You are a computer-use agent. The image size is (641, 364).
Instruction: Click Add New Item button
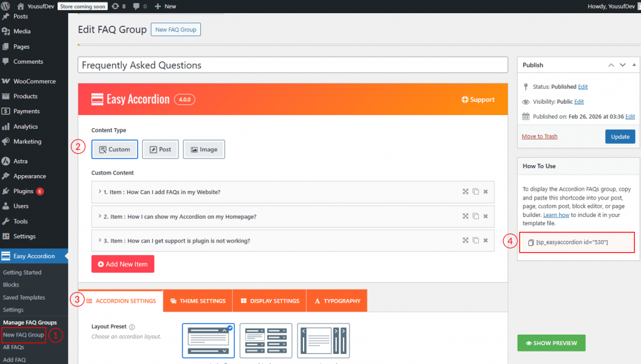click(x=123, y=264)
